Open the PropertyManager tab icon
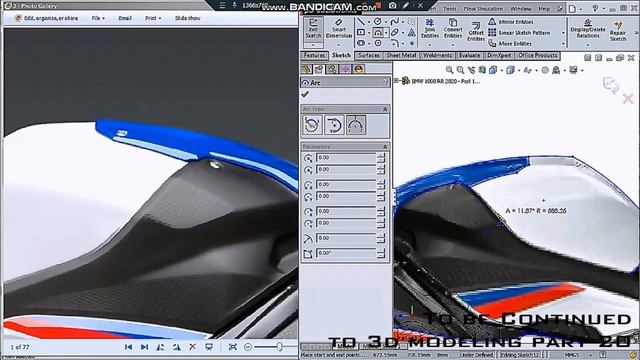 319,69
